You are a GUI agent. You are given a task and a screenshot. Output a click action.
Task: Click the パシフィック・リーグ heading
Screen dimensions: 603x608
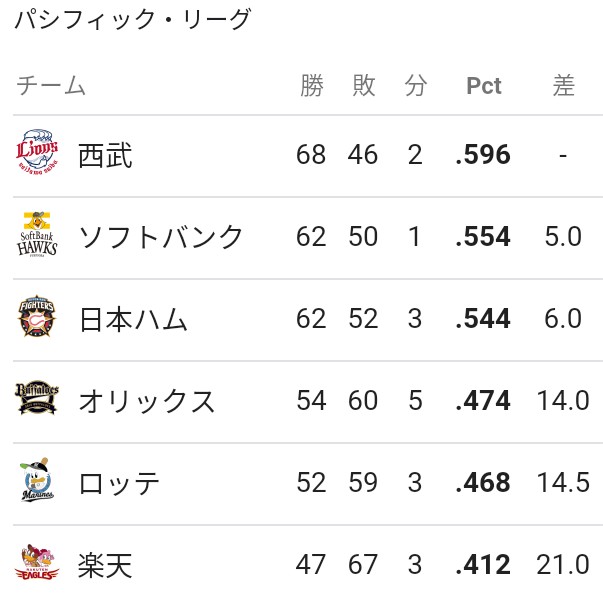(x=133, y=19)
